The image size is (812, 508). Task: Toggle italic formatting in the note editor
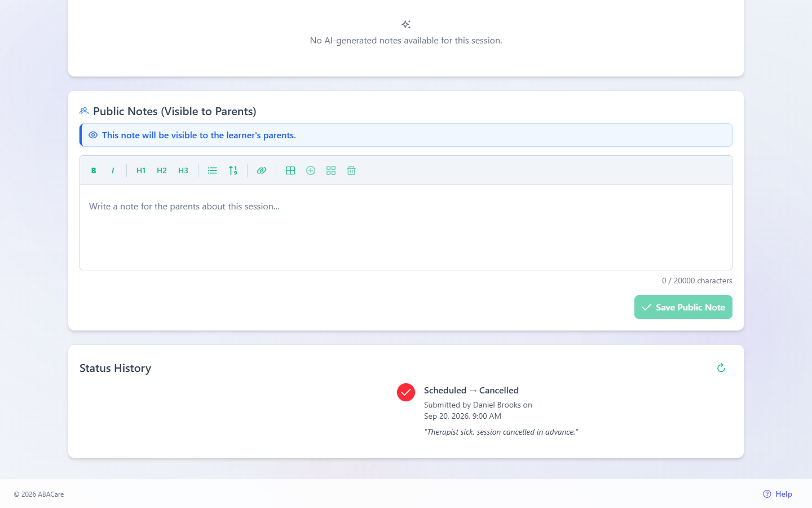coord(113,170)
